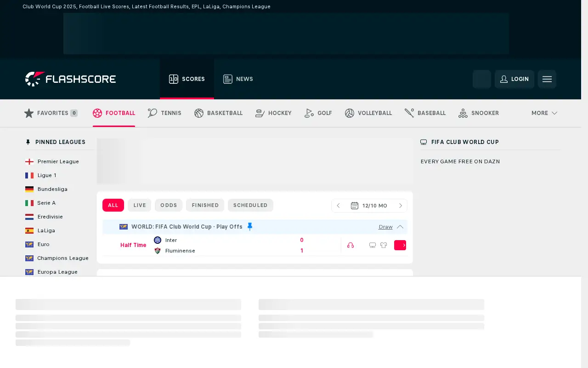Open the Favorites tab
This screenshot has width=588, height=368.
51,113
